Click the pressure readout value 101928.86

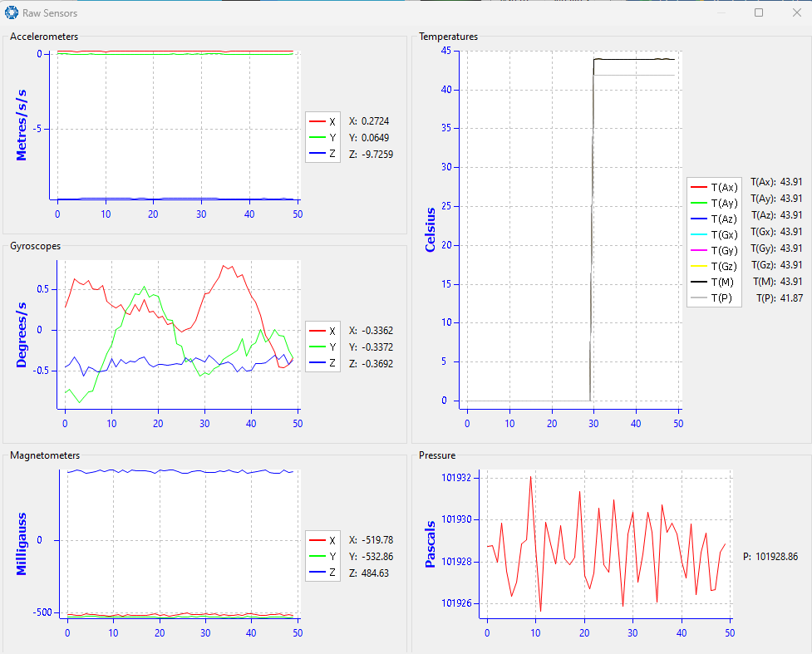coord(776,557)
